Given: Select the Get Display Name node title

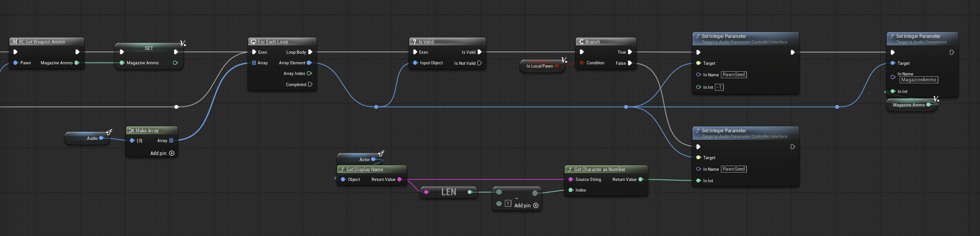Looking at the screenshot, I should tap(365, 169).
